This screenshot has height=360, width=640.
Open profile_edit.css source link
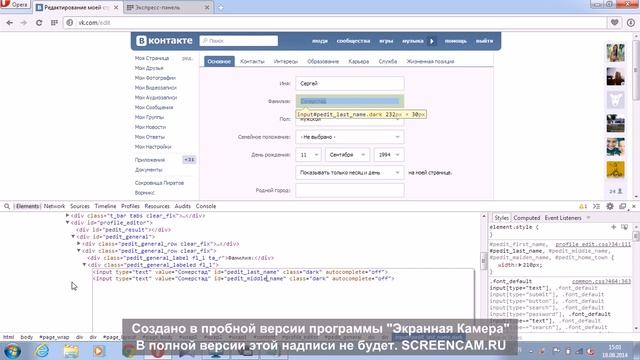[x=593, y=244]
